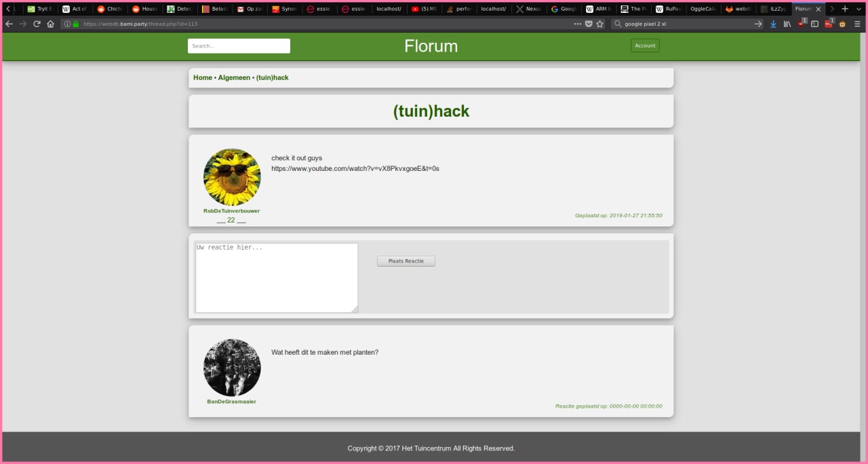Navigate back to previous page
Viewport: 868px width, 464px height.
[x=9, y=24]
